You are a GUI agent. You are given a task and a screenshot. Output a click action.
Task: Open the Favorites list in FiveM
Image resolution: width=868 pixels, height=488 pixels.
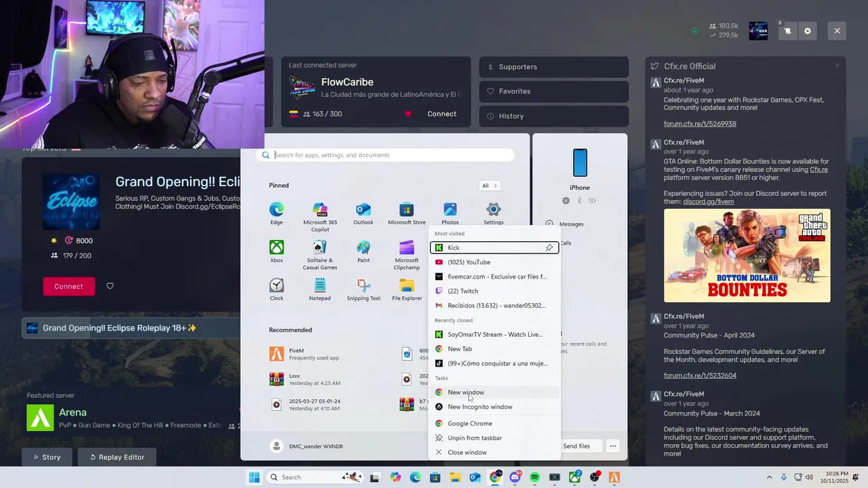click(554, 91)
